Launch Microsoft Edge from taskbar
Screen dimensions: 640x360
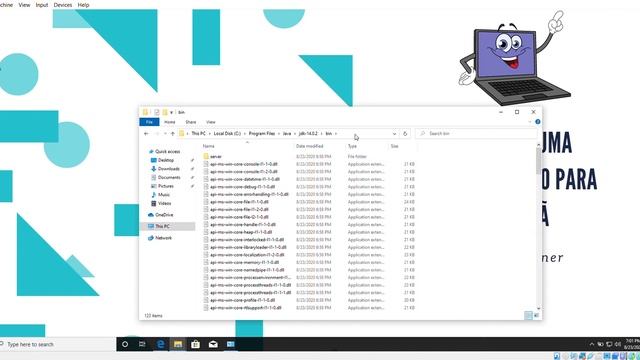[x=160, y=344]
